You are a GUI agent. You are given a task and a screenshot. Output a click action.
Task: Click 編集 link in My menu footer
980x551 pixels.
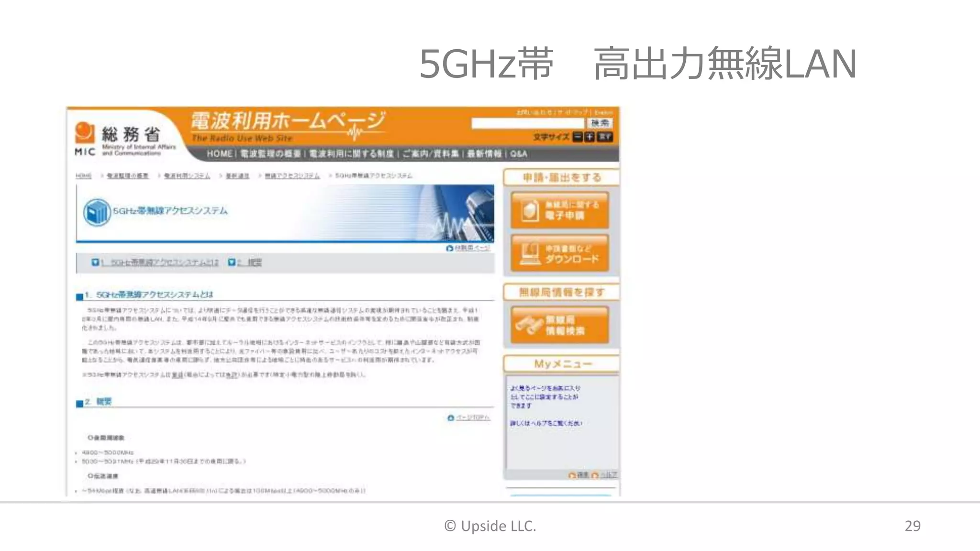583,475
